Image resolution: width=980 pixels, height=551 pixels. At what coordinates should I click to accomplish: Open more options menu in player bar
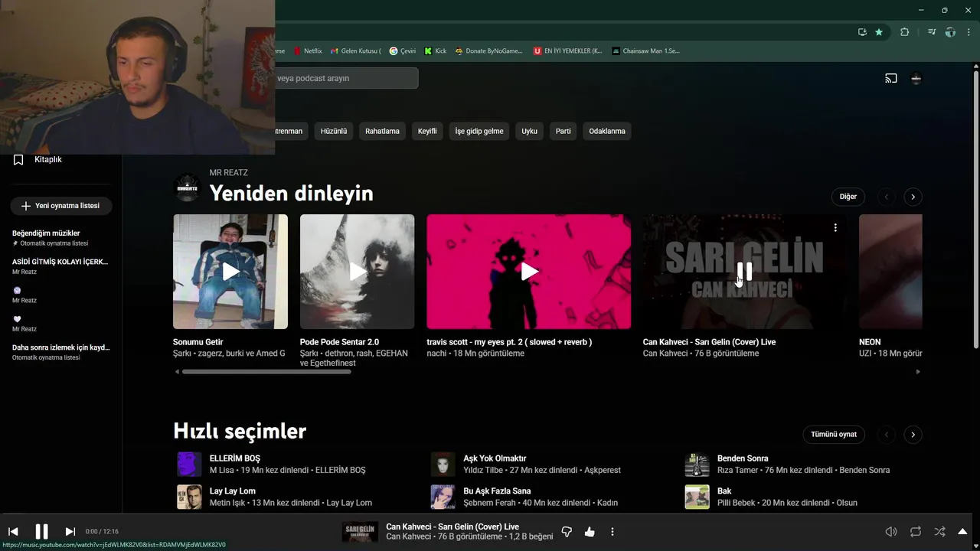(x=612, y=531)
